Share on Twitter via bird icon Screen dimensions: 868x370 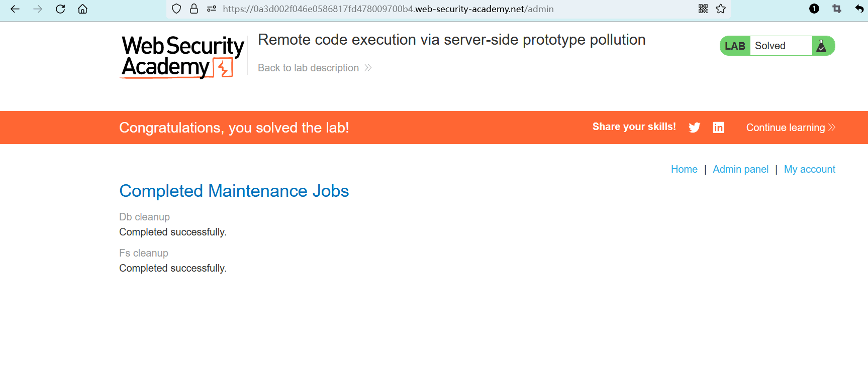(694, 128)
